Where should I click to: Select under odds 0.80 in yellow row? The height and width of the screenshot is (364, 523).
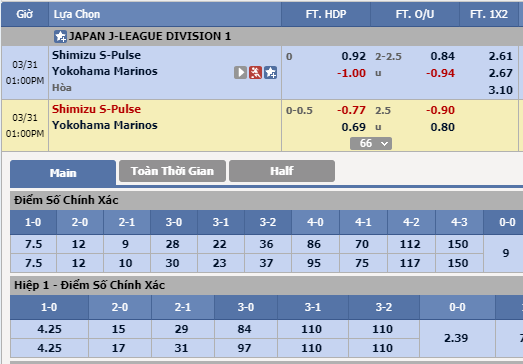pyautogui.click(x=442, y=127)
